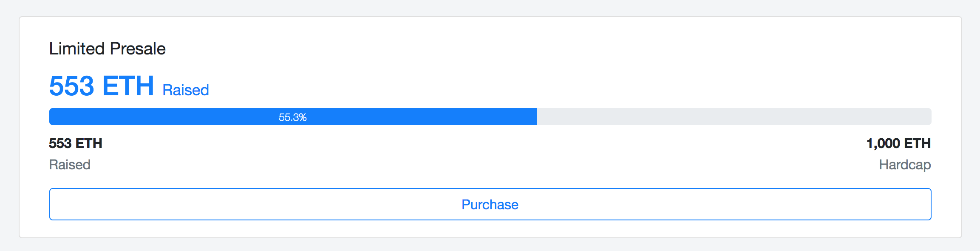Viewport: 980px width, 251px height.
Task: Click the word ETH in large blue heading
Action: coord(128,86)
